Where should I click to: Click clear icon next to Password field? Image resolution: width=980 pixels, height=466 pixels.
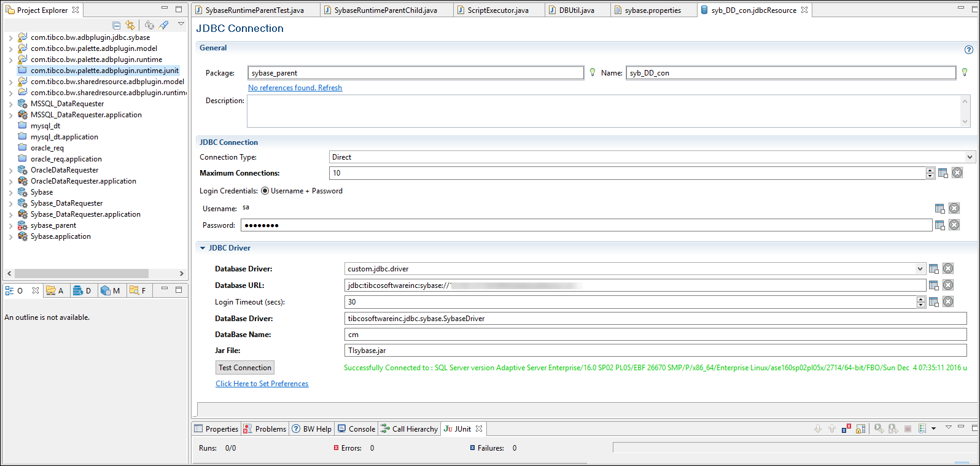954,225
